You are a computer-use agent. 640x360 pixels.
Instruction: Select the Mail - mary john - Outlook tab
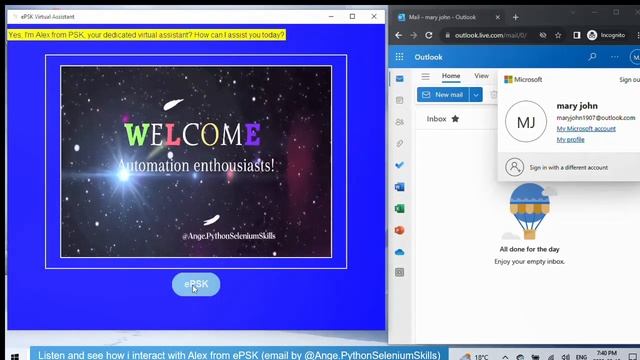pos(442,18)
